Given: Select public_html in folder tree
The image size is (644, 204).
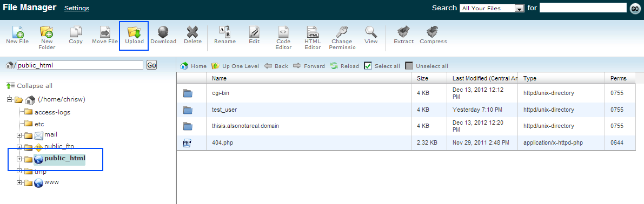Looking at the screenshot, I should (x=65, y=158).
